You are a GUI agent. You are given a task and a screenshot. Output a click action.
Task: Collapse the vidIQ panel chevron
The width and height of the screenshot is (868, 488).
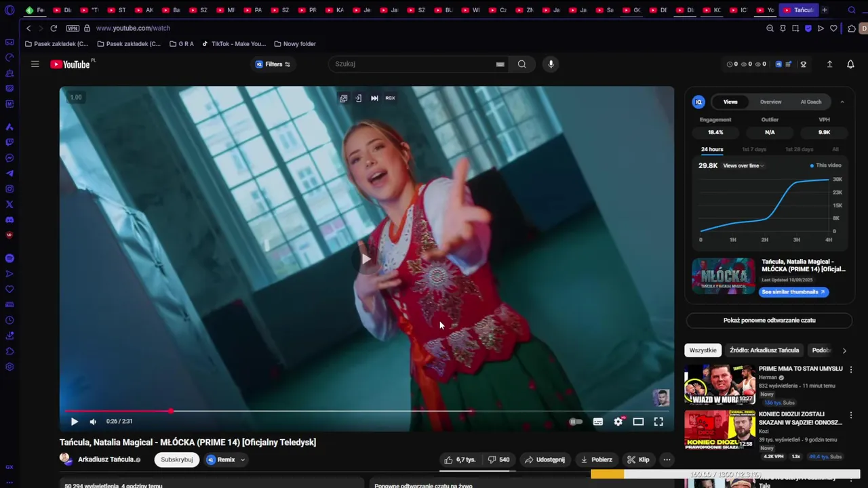pos(842,102)
